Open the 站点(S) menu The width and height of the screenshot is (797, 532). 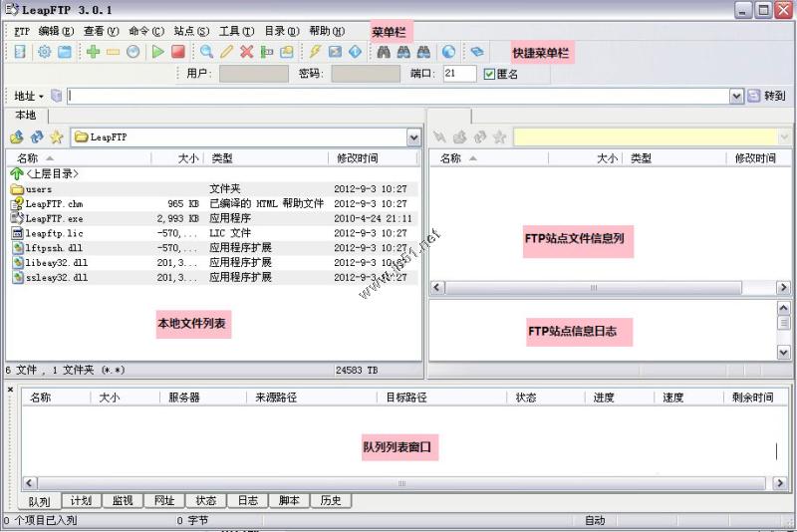click(191, 32)
